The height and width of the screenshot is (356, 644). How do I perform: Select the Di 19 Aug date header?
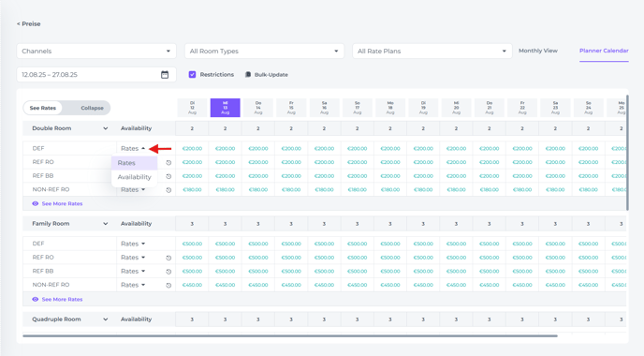423,108
